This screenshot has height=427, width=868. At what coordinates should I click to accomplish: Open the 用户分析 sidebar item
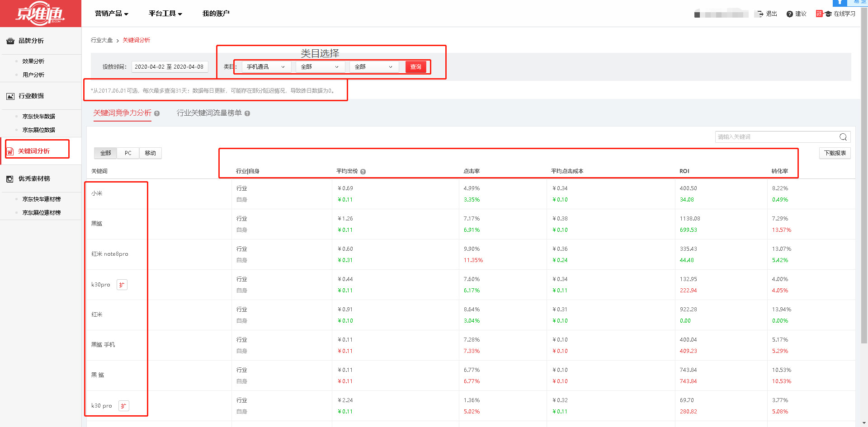coord(33,75)
